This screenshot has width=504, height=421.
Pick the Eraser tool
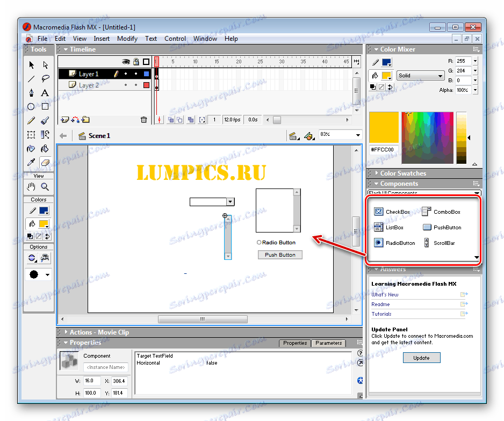[x=45, y=163]
